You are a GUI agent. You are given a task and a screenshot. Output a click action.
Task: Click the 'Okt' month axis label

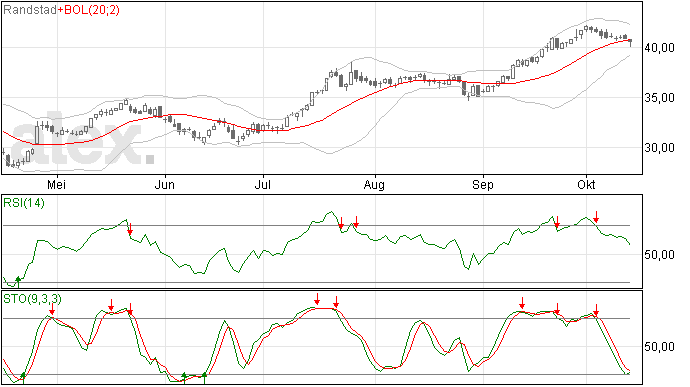(x=586, y=185)
